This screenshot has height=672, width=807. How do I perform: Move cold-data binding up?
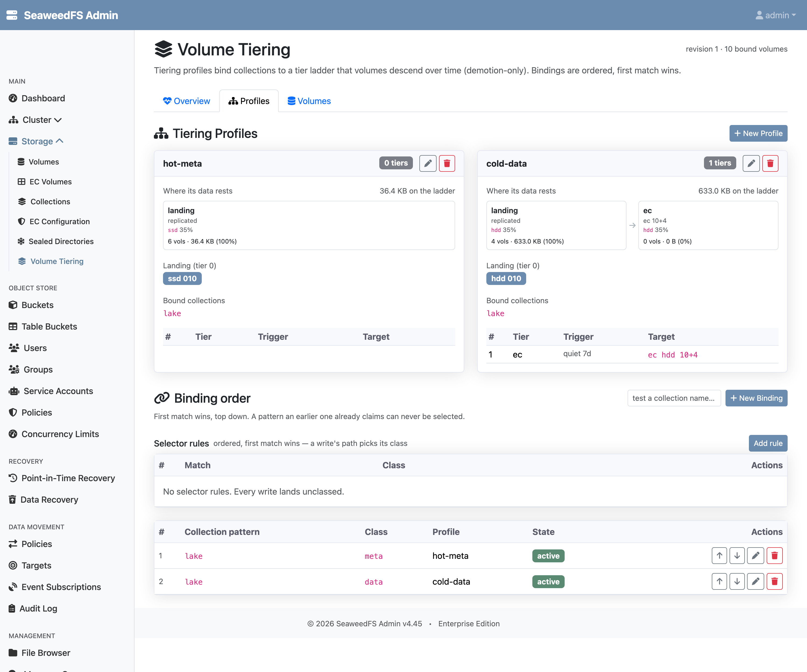[719, 581]
